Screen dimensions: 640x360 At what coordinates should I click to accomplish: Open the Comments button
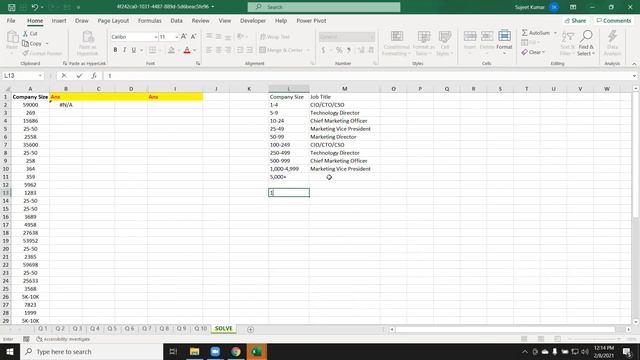614,20
